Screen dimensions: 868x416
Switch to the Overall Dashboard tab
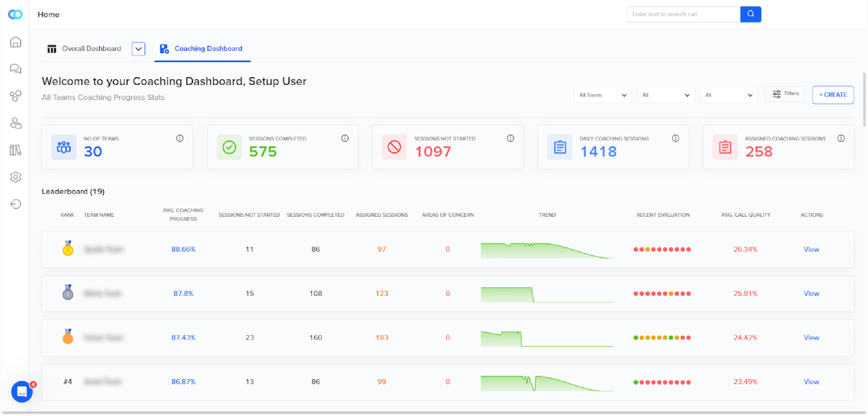click(84, 49)
